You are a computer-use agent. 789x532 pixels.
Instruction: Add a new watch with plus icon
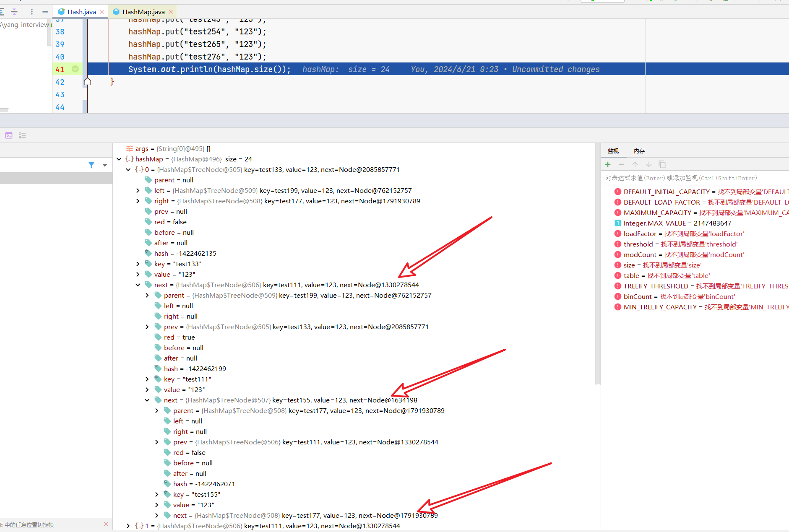[608, 164]
